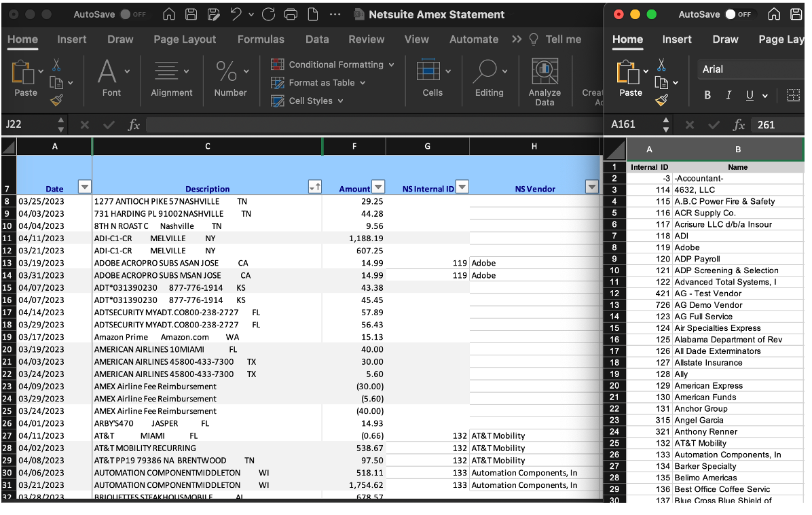Show more ribbon tabs with double chevron

(x=517, y=39)
